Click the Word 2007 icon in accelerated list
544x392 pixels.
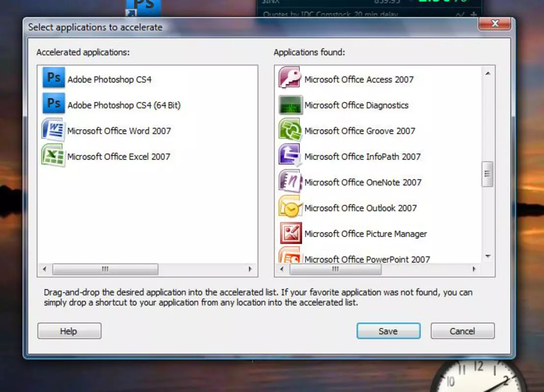coord(53,130)
